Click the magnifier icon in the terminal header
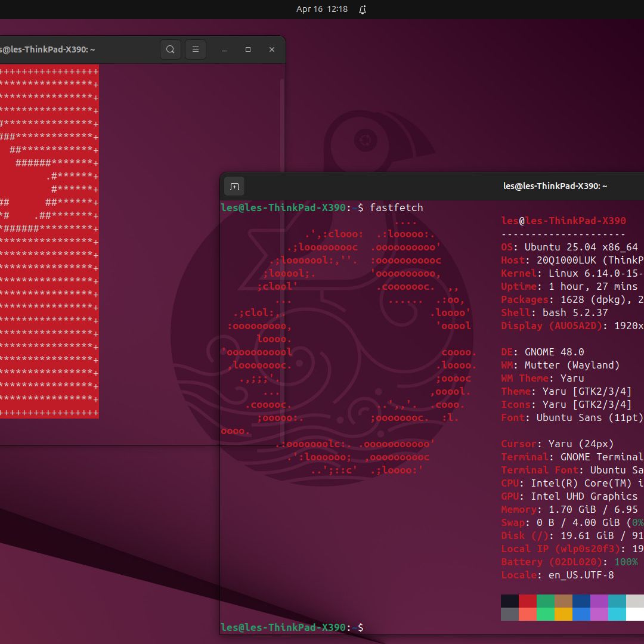 [x=171, y=49]
